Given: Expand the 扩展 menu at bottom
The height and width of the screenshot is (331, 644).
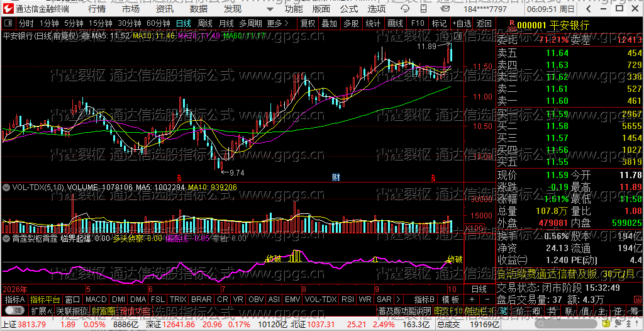Looking at the screenshot, I should point(42,310).
